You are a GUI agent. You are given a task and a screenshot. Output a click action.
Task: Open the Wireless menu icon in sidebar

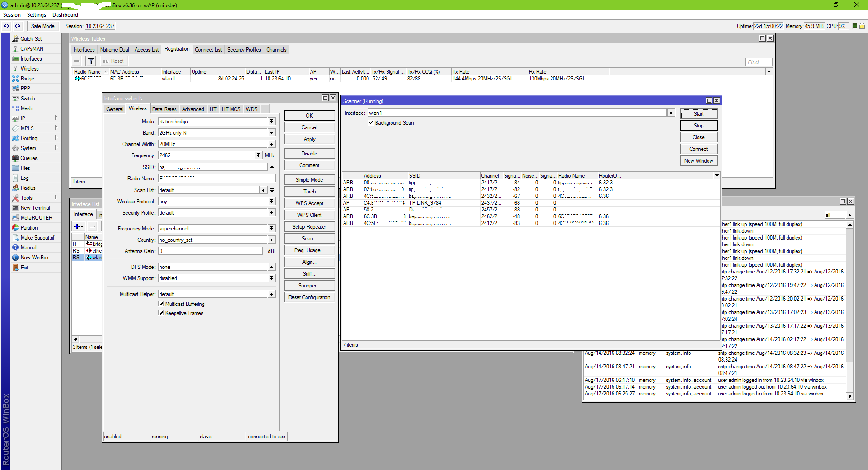[x=15, y=69]
